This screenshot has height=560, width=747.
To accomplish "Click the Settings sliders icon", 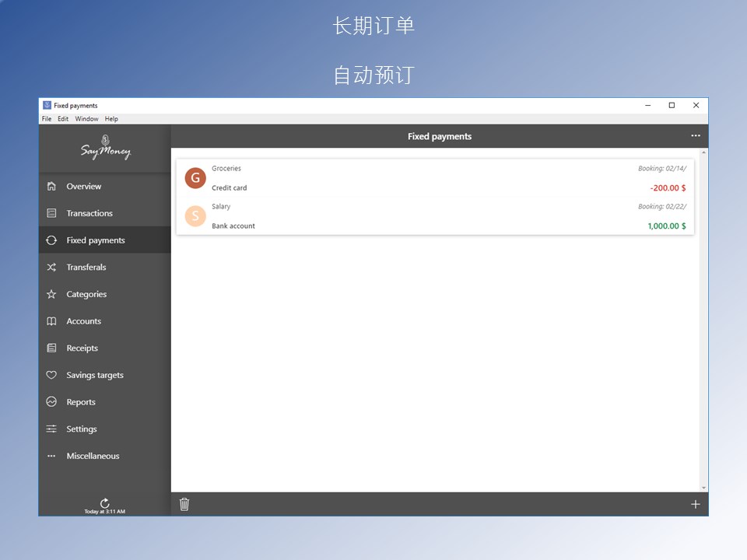I will coord(51,429).
